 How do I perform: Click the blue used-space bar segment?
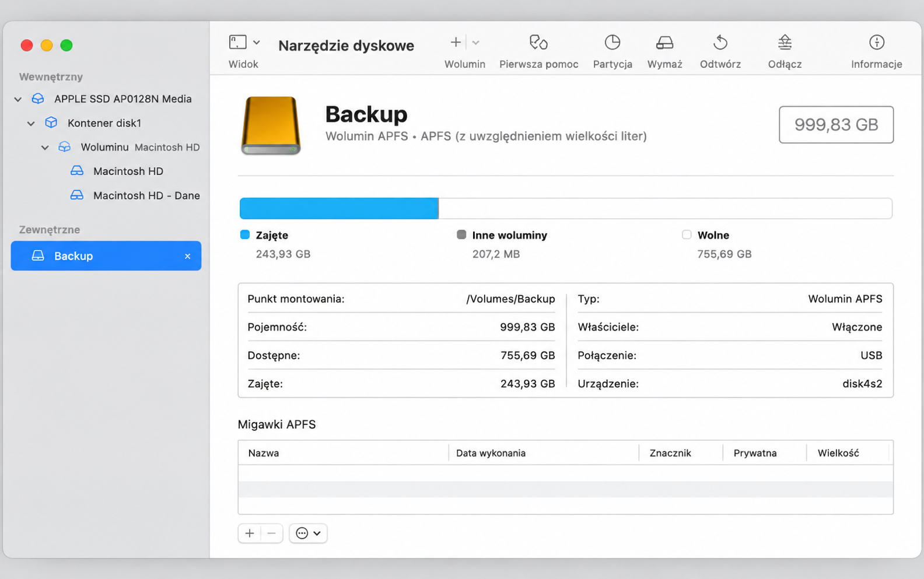(x=339, y=208)
